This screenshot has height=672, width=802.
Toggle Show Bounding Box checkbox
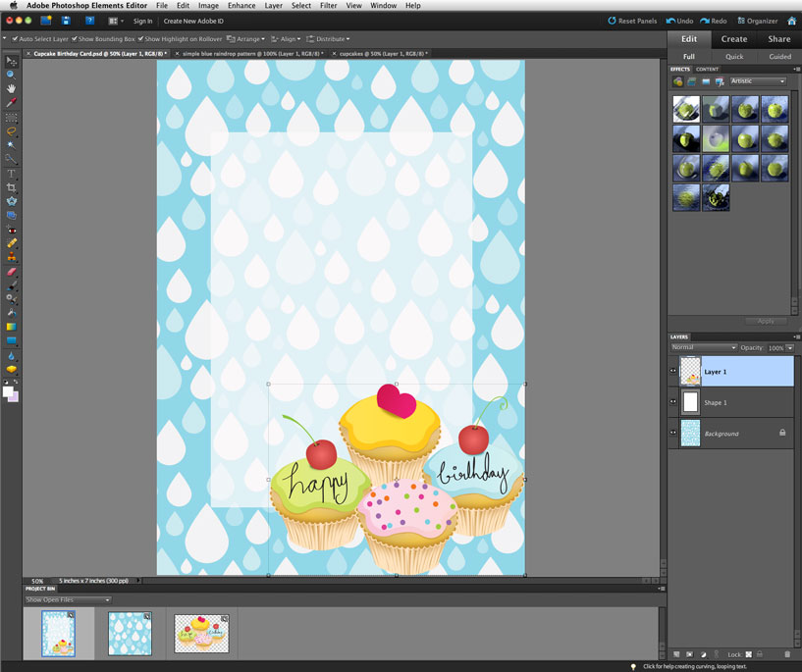point(75,39)
